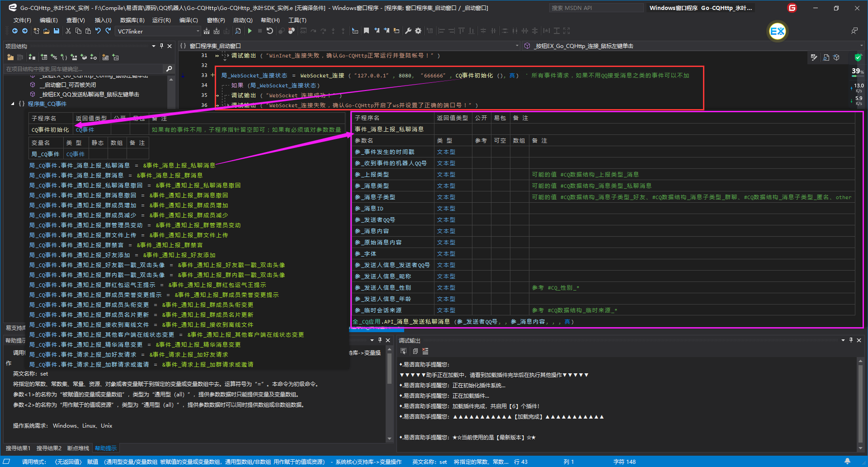Click the navigate forward arrow in toolbar
868x467 pixels.
click(25, 31)
